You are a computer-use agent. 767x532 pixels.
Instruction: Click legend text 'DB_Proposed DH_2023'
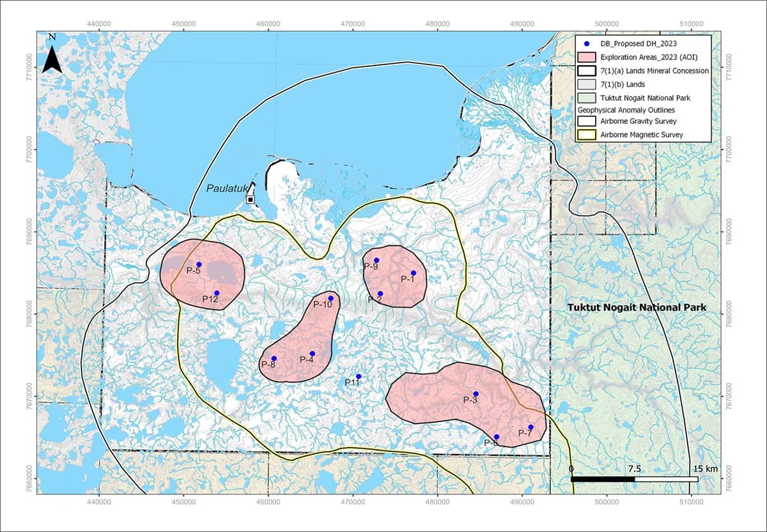pos(640,43)
